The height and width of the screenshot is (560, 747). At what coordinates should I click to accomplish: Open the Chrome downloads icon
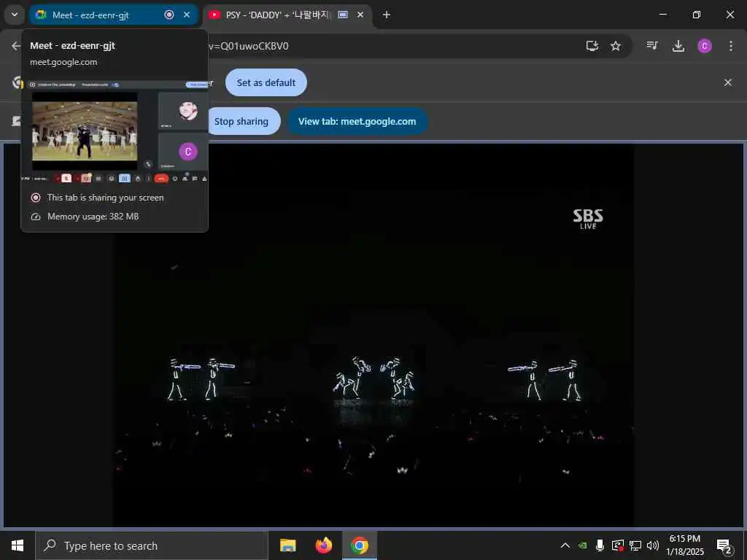tap(678, 46)
